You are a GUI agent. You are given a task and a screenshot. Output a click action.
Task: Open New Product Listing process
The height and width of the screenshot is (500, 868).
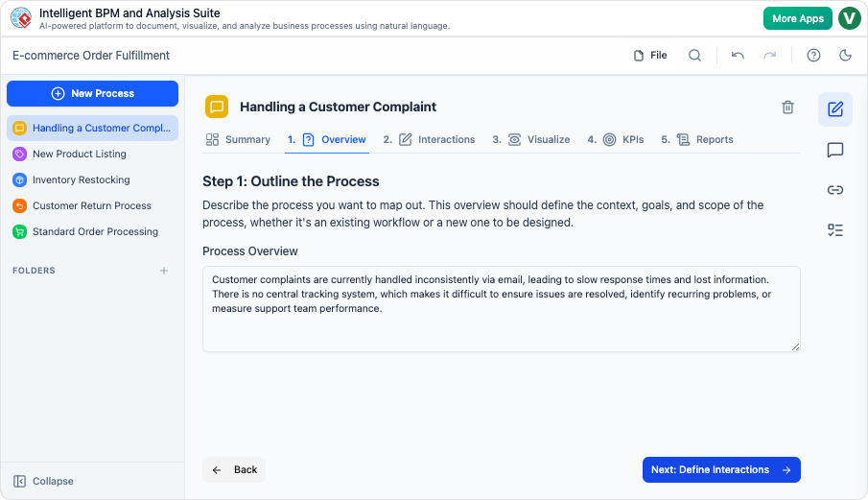click(x=92, y=154)
